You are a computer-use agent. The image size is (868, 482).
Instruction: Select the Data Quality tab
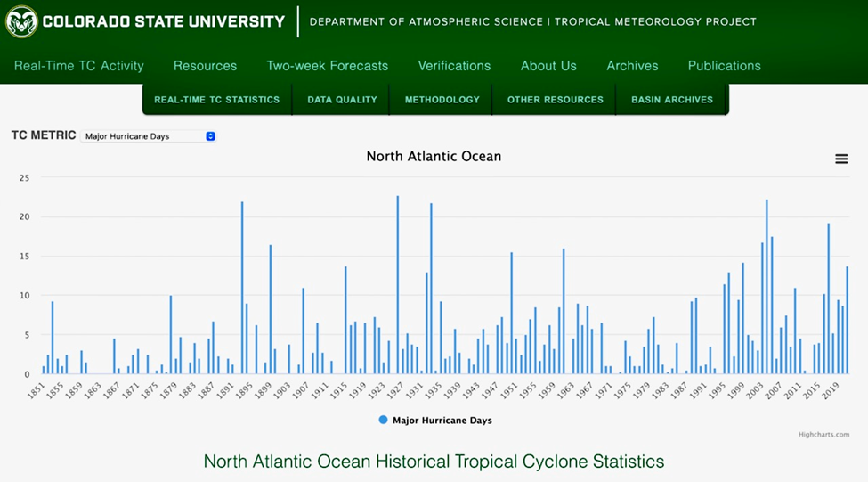[x=342, y=100]
